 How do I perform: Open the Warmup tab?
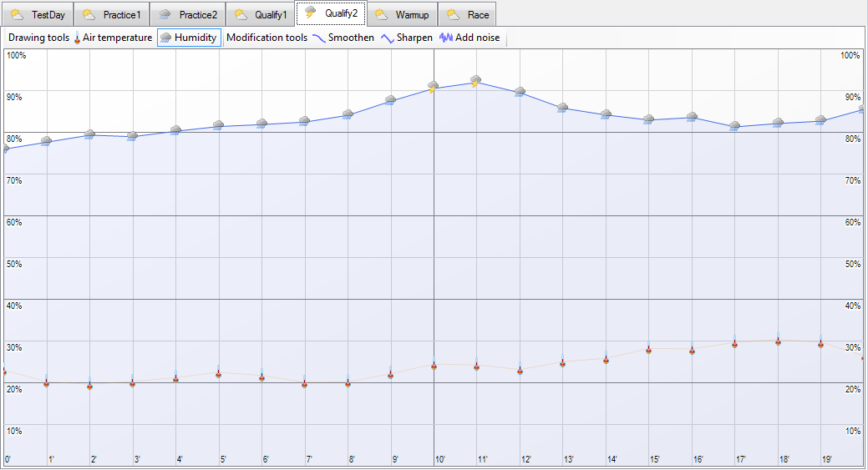402,15
